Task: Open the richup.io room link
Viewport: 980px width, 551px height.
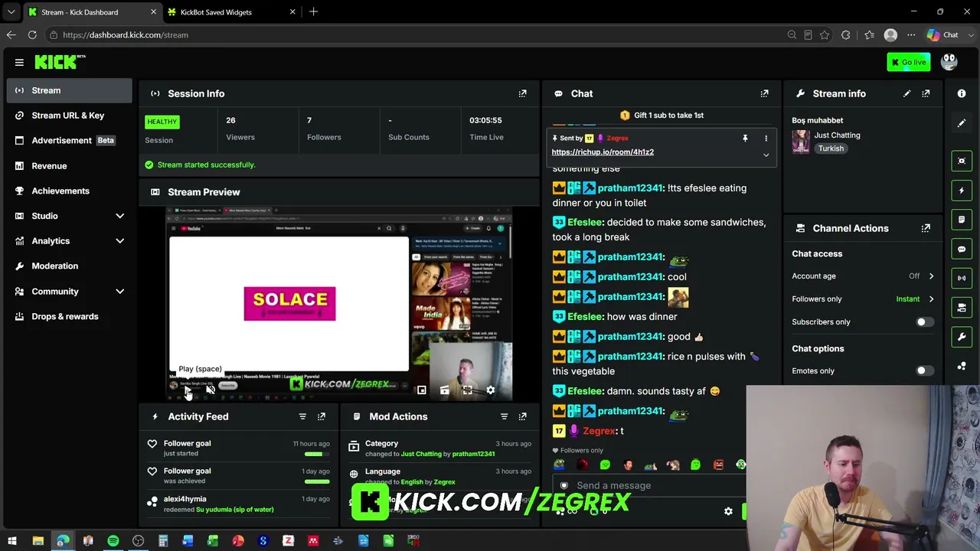Action: click(x=603, y=152)
